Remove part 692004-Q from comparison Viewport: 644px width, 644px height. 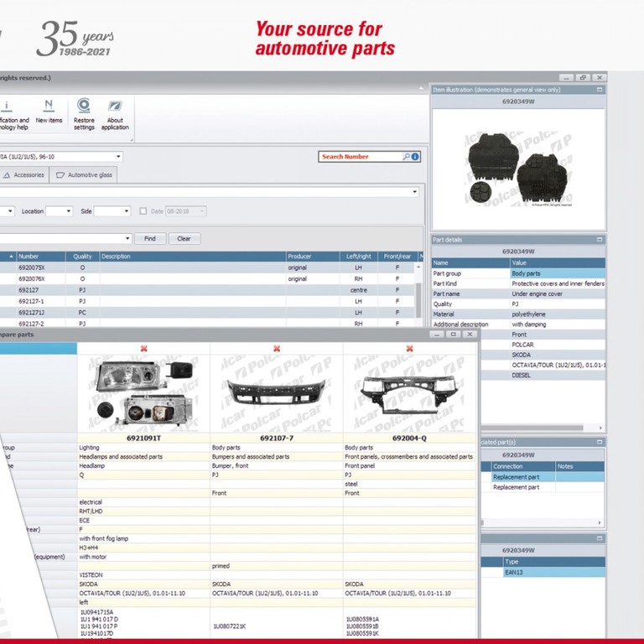(x=409, y=349)
